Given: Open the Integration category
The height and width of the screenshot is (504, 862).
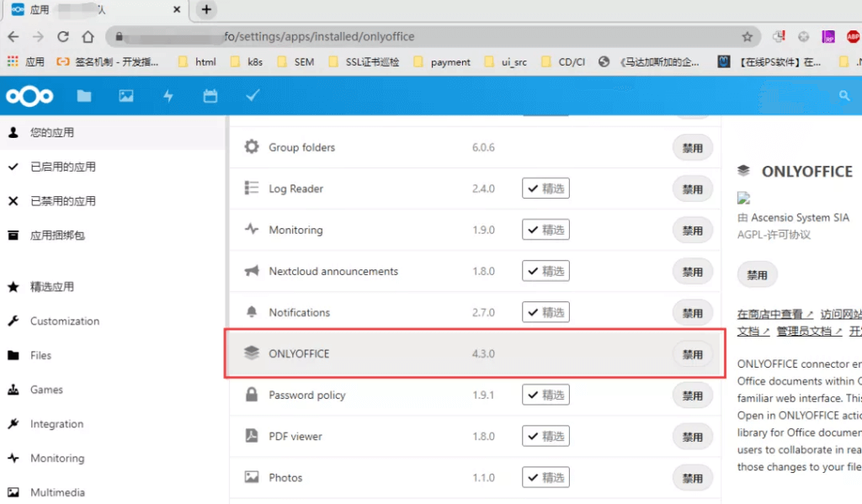Looking at the screenshot, I should tap(113, 424).
